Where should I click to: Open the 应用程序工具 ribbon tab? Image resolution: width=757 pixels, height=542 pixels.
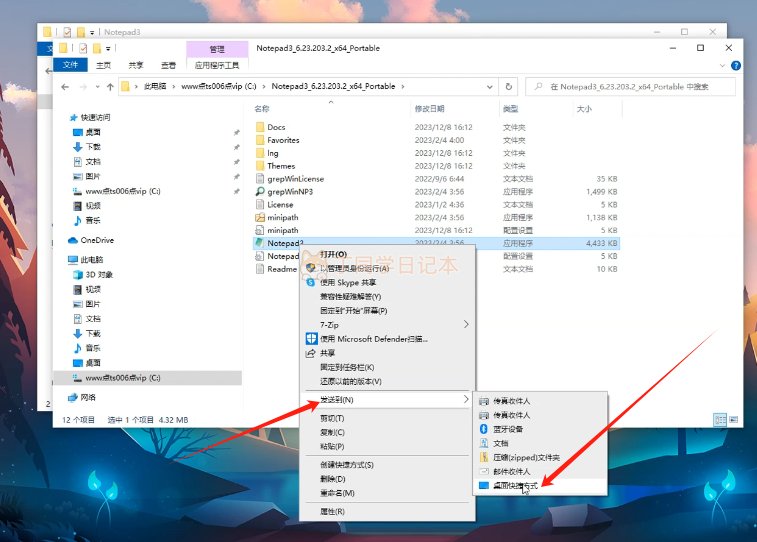[x=217, y=65]
